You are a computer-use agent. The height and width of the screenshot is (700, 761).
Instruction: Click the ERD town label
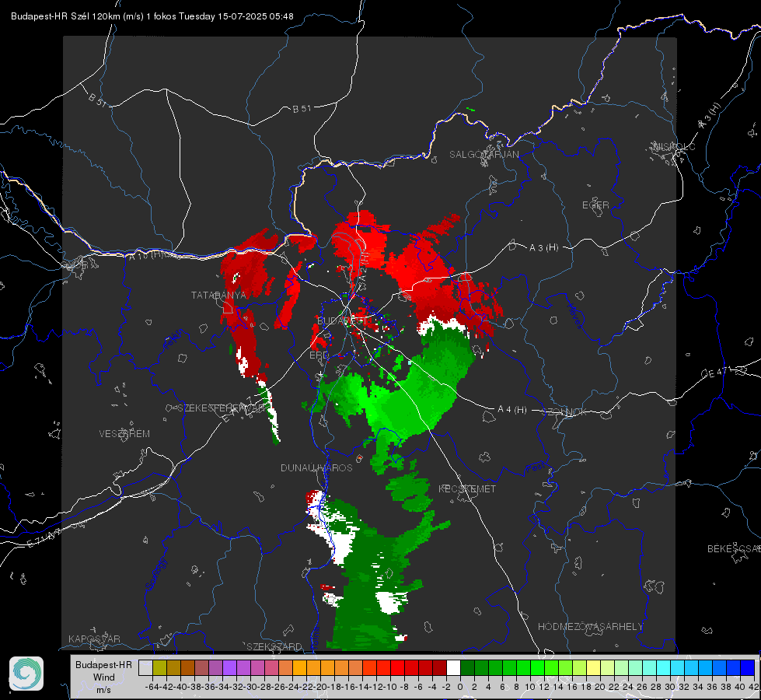coord(319,355)
